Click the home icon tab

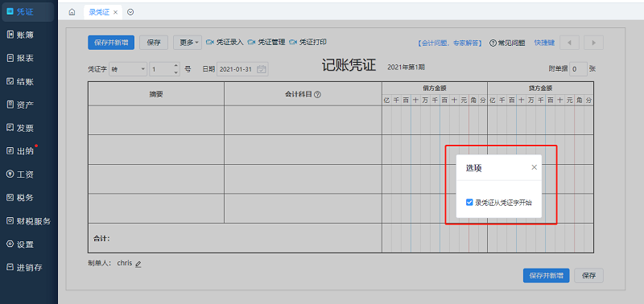[x=72, y=12]
